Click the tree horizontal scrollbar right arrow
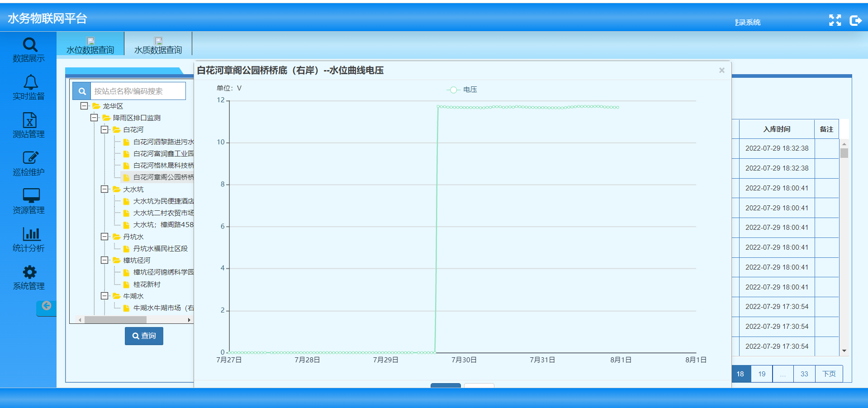The width and height of the screenshot is (868, 408). 189,320
